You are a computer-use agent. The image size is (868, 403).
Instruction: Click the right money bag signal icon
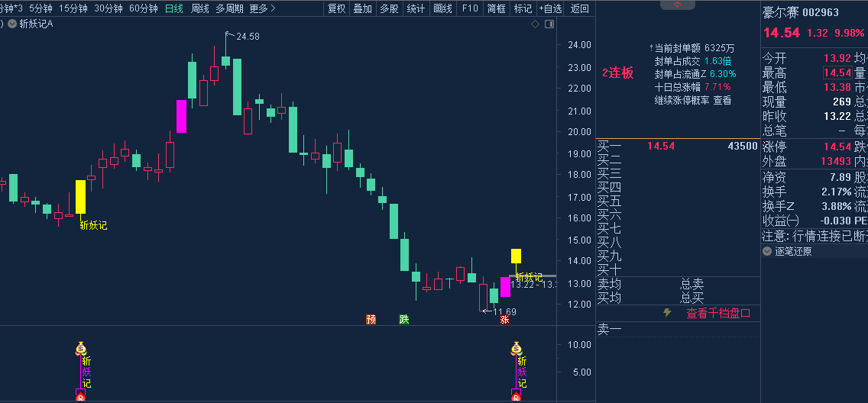coord(517,348)
